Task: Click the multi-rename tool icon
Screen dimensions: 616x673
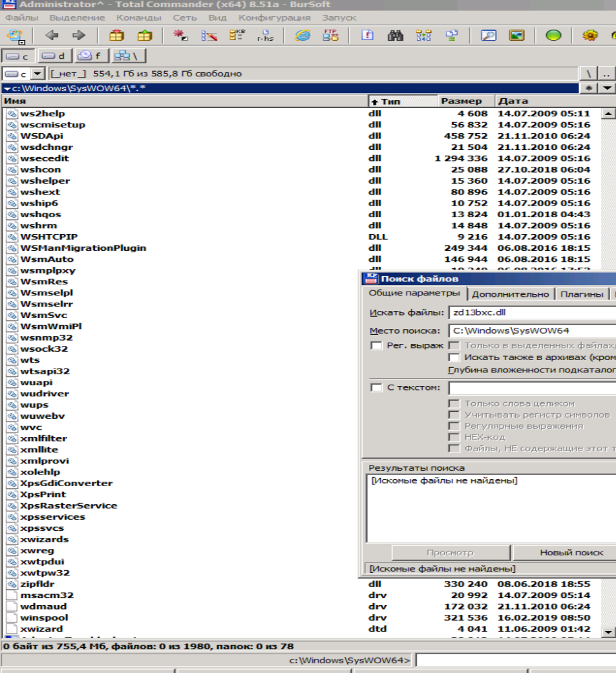Action: click(x=209, y=35)
